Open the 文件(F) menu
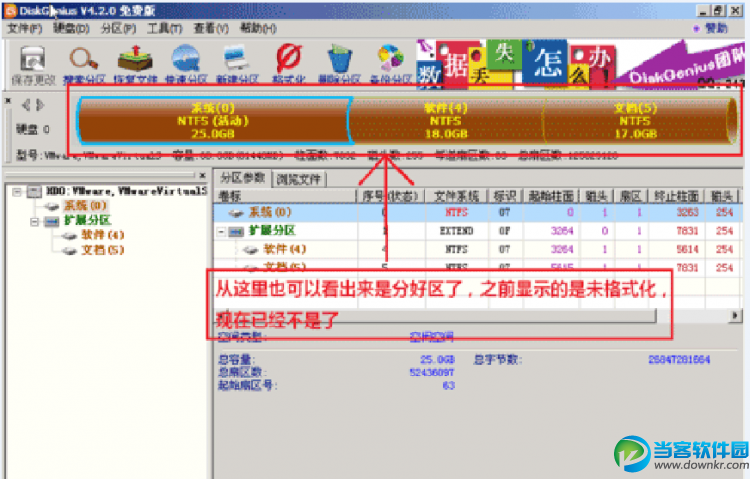This screenshot has height=479, width=750. coord(25,29)
